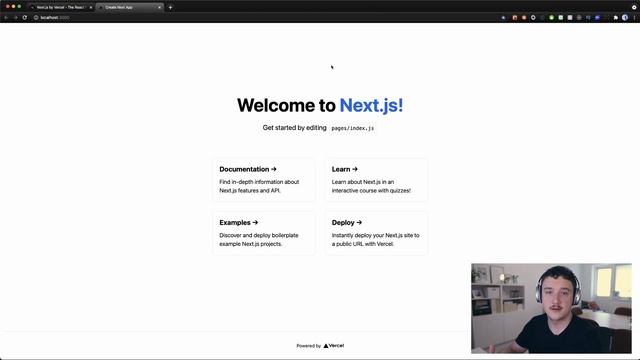Click the green circle extension icon

pyautogui.click(x=551, y=18)
